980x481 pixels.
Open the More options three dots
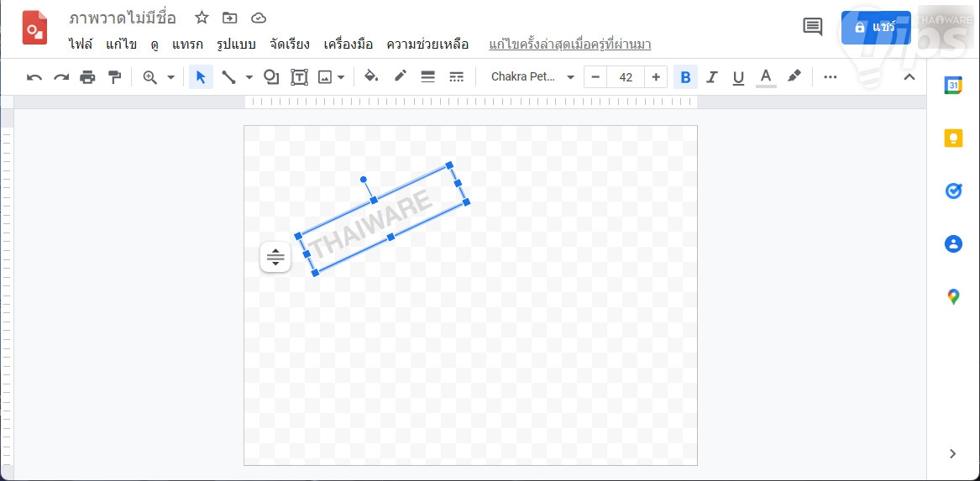click(830, 77)
